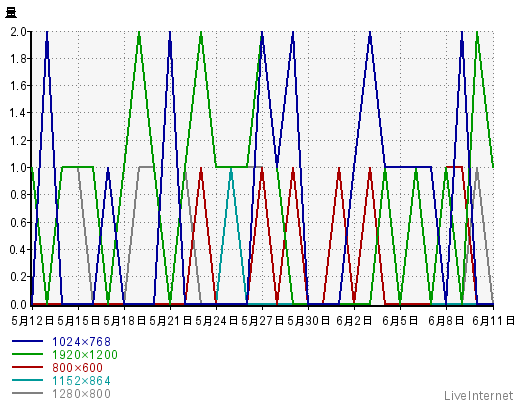Select the 800×600 legend entry
The width and height of the screenshot is (520, 405).
77,368
